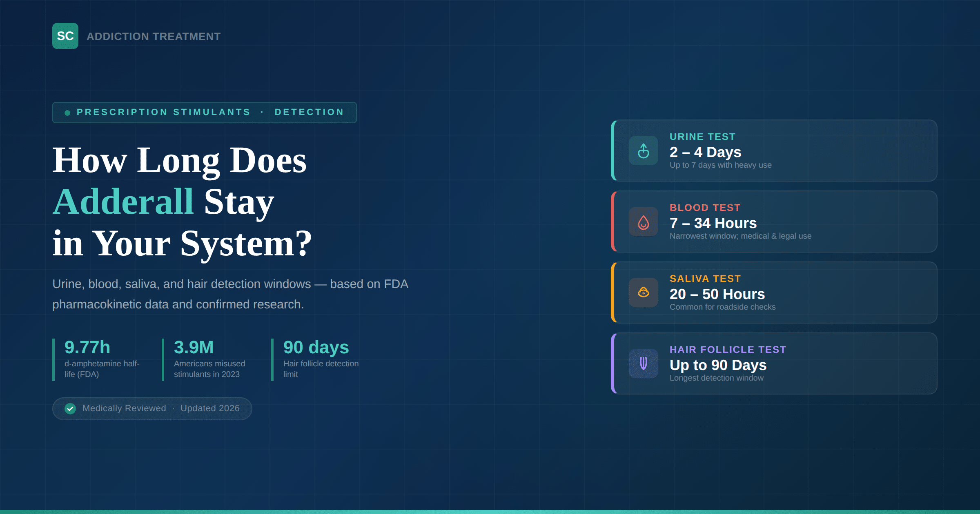Open the Saliva Test 20 – 50 Hours card

[x=774, y=292]
